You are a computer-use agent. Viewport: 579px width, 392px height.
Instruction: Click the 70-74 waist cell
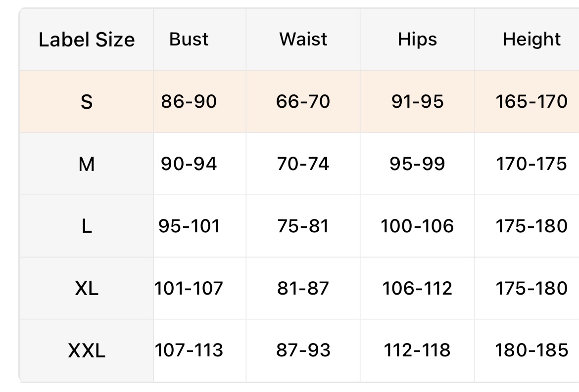[303, 164]
